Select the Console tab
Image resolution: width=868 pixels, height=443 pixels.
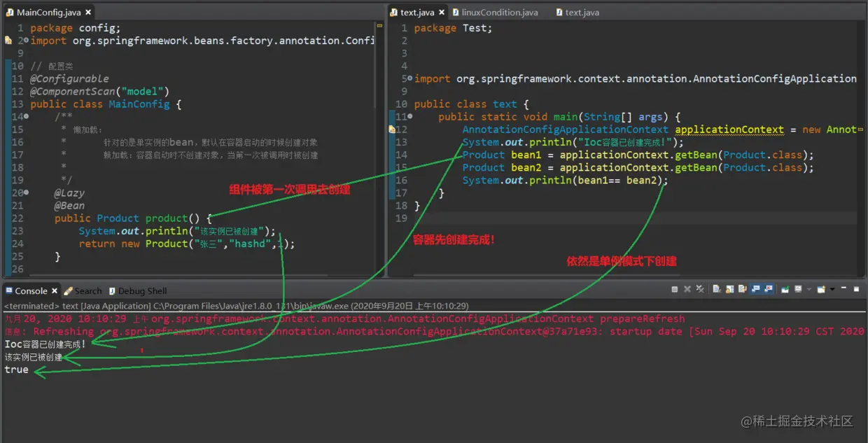(31, 290)
